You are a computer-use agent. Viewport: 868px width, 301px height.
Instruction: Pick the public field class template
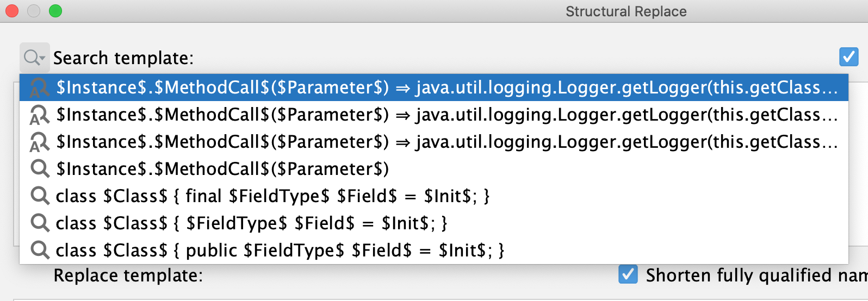point(280,250)
